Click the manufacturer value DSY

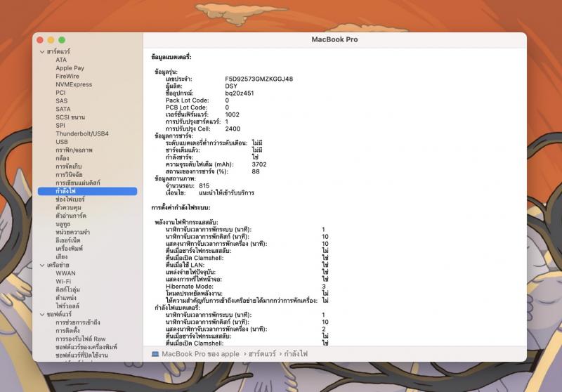tap(231, 86)
